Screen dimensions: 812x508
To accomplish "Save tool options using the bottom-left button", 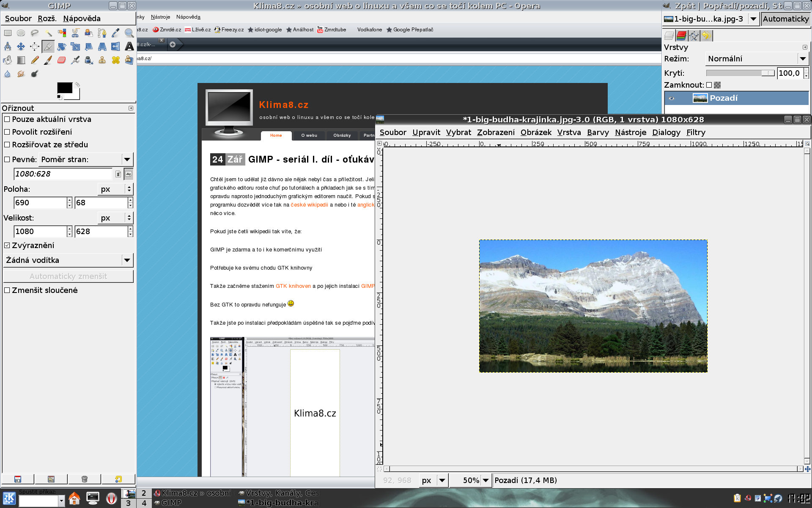I will pos(18,479).
